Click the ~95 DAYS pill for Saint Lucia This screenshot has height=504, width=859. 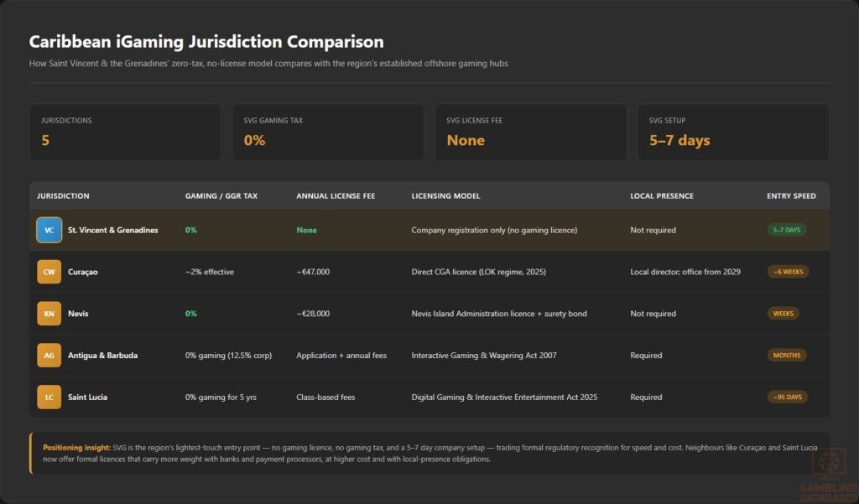pyautogui.click(x=787, y=397)
